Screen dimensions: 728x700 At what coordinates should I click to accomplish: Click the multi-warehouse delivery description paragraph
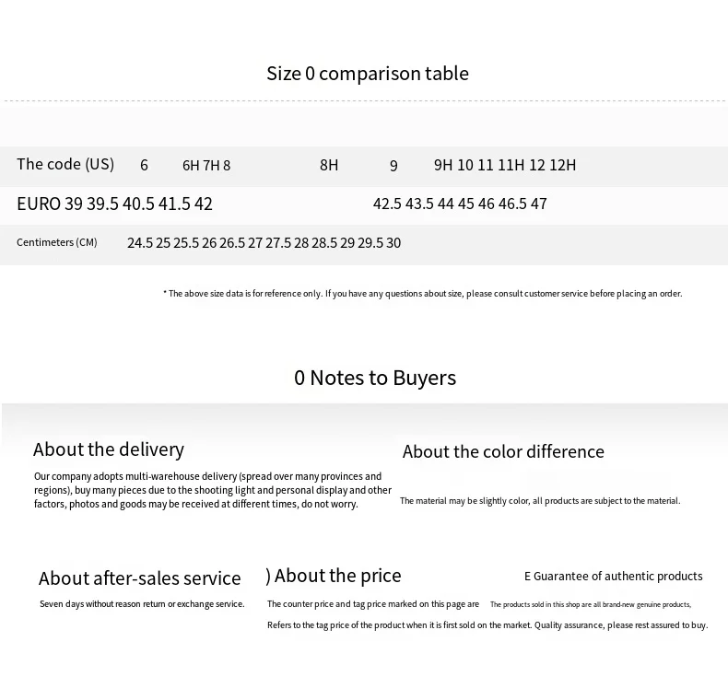pos(213,490)
